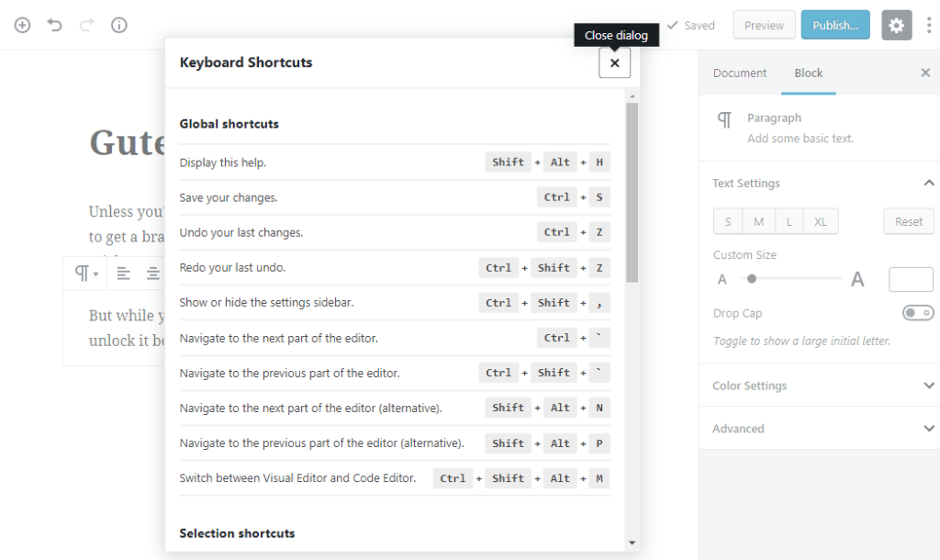940x560 pixels.
Task: Open the paragraph block type dropdown
Action: [84, 274]
